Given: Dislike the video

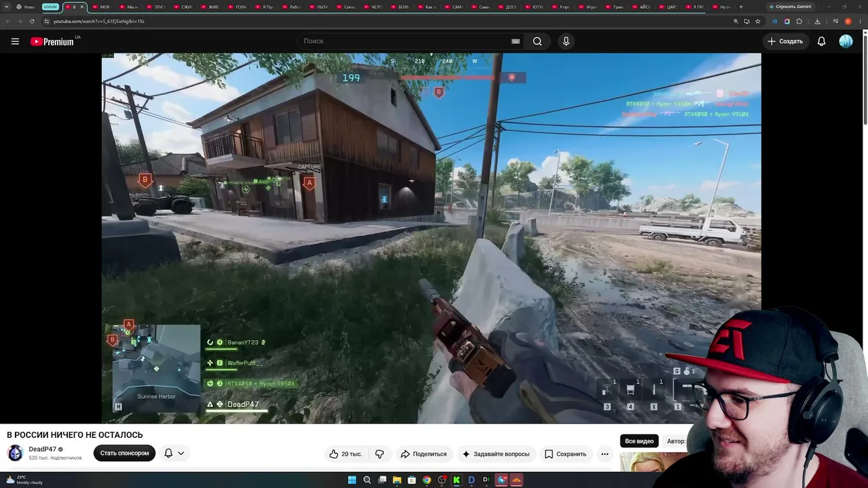Looking at the screenshot, I should [380, 454].
